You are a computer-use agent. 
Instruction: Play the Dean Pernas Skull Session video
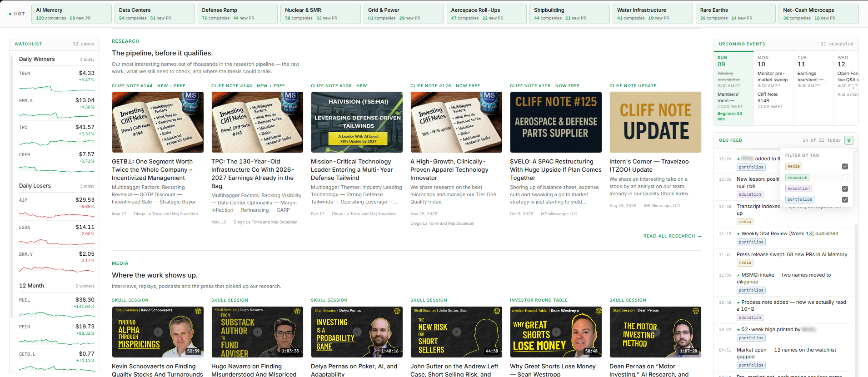tap(655, 332)
